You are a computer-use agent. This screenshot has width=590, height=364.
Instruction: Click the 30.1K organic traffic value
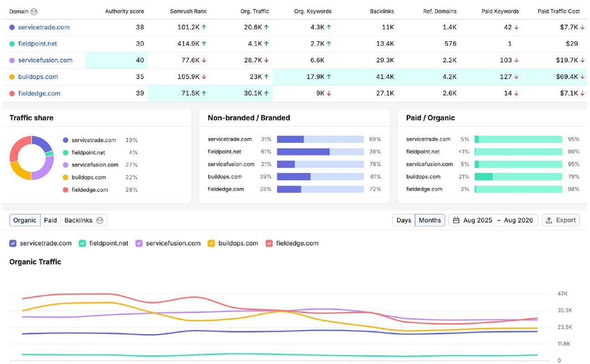point(253,93)
